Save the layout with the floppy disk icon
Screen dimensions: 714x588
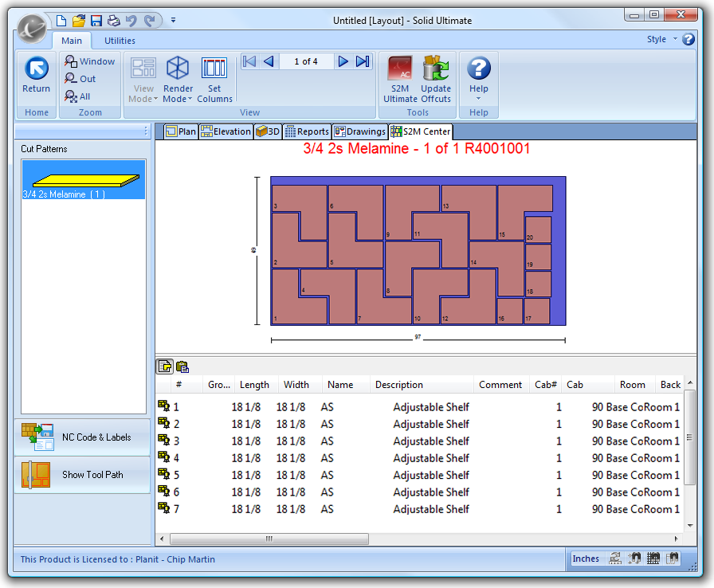pyautogui.click(x=96, y=21)
